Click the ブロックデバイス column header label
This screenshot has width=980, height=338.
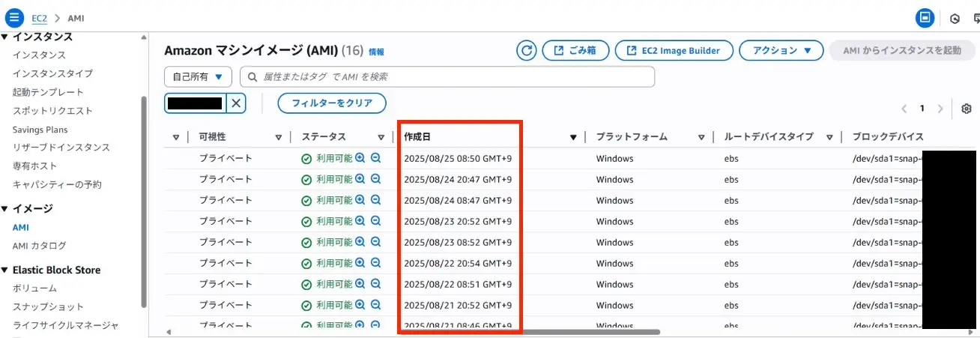[x=888, y=137]
